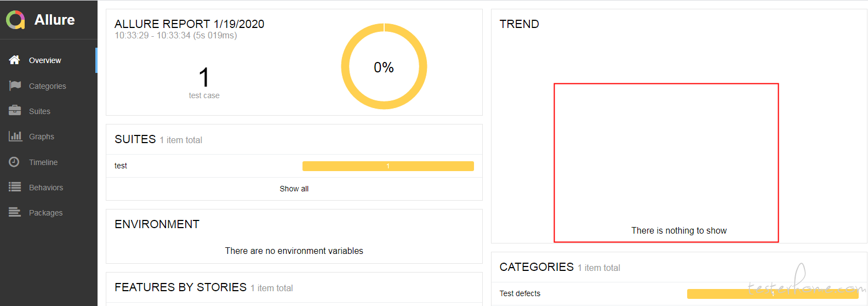Viewport: 868px width, 306px height.
Task: Open the test suite row
Action: pyautogui.click(x=294, y=166)
